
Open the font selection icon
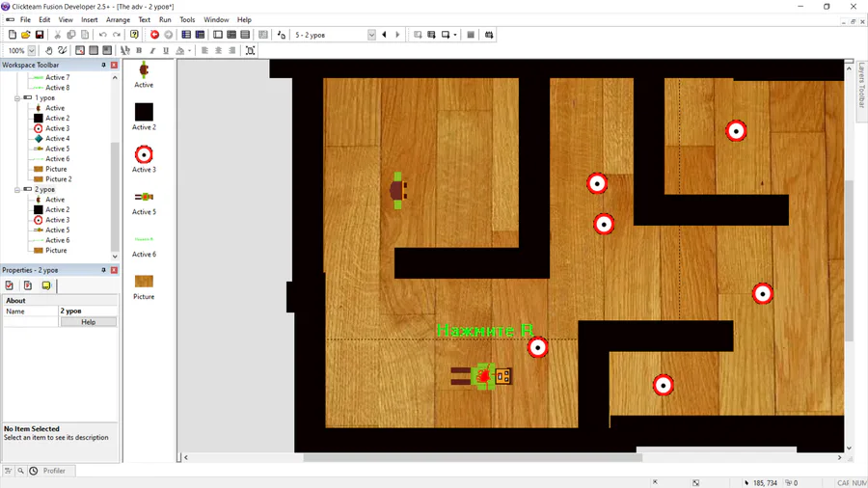tap(125, 50)
